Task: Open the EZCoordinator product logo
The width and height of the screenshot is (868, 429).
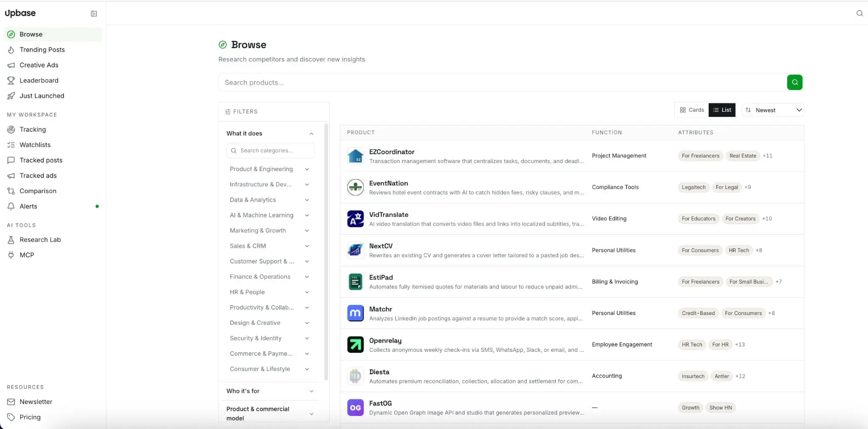Action: [x=355, y=156]
